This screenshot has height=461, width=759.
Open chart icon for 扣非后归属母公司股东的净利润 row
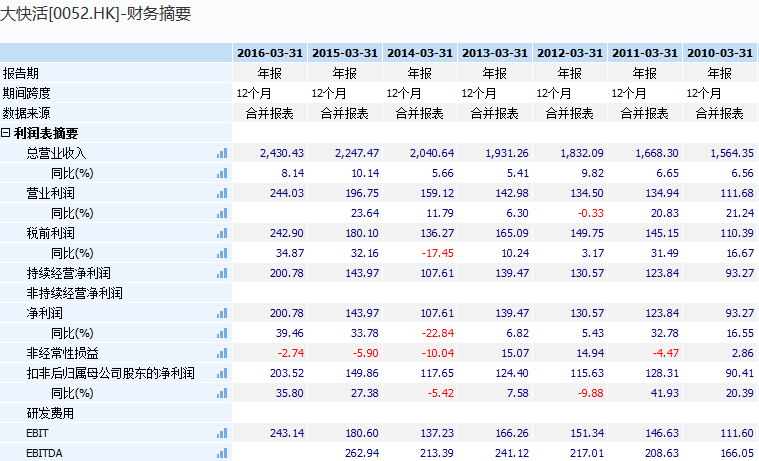coord(222,373)
